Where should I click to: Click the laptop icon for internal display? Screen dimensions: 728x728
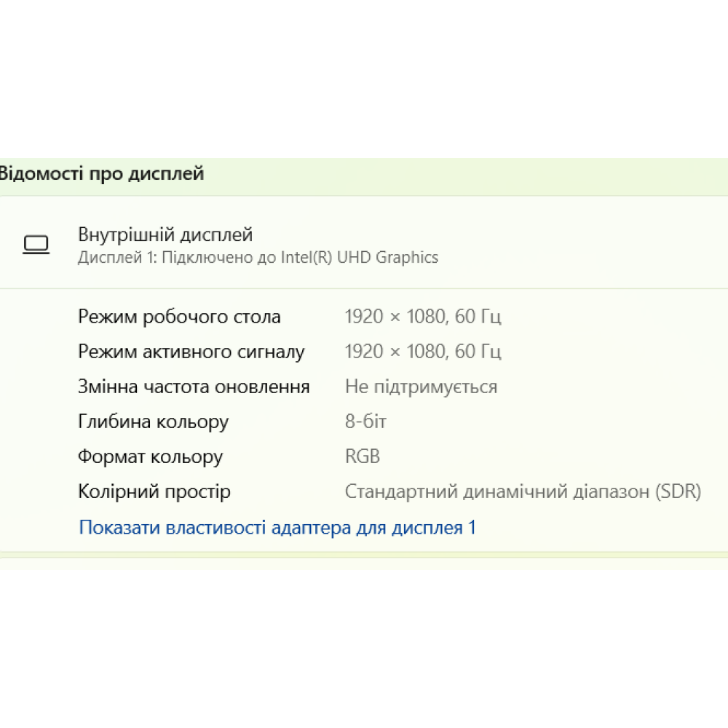(x=36, y=245)
